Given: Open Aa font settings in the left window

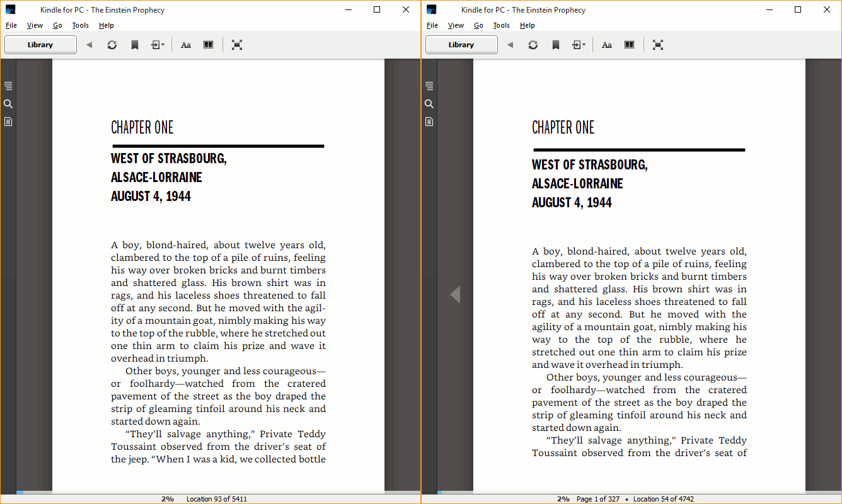Looking at the screenshot, I should tap(186, 45).
